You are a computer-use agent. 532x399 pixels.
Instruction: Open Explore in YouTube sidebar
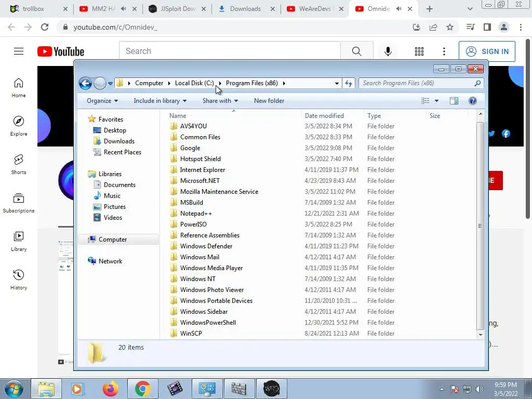point(19,126)
